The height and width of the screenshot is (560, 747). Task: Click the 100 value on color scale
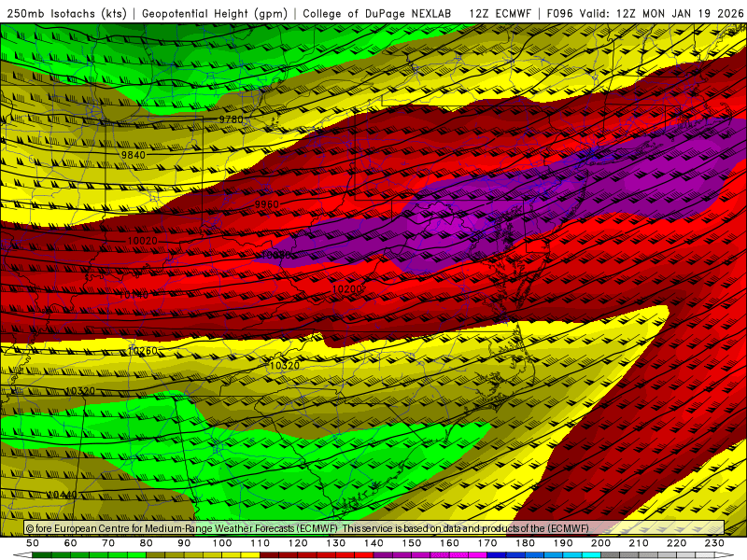click(222, 543)
